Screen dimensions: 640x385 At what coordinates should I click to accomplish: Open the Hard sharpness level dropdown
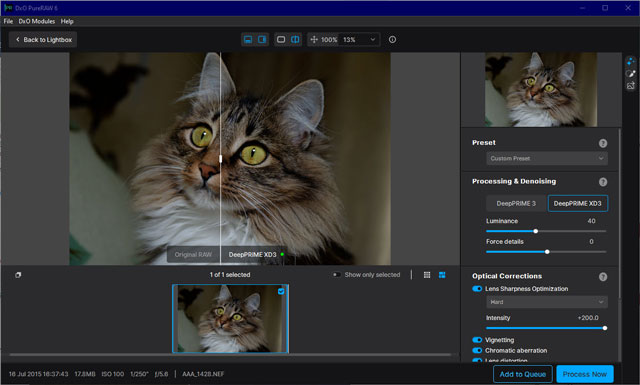(547, 302)
